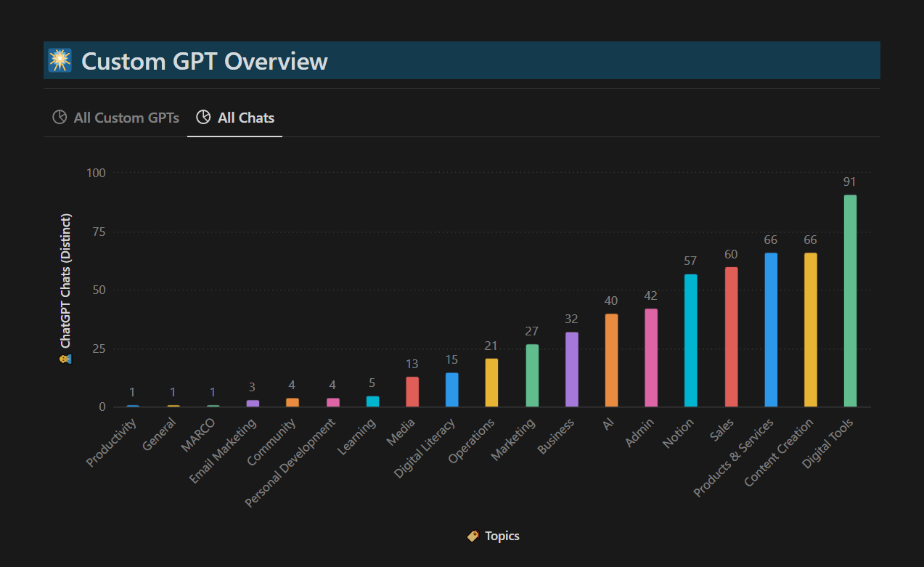Click the tag icon next to Topics
Viewport: 924px width, 567px height.
click(473, 537)
